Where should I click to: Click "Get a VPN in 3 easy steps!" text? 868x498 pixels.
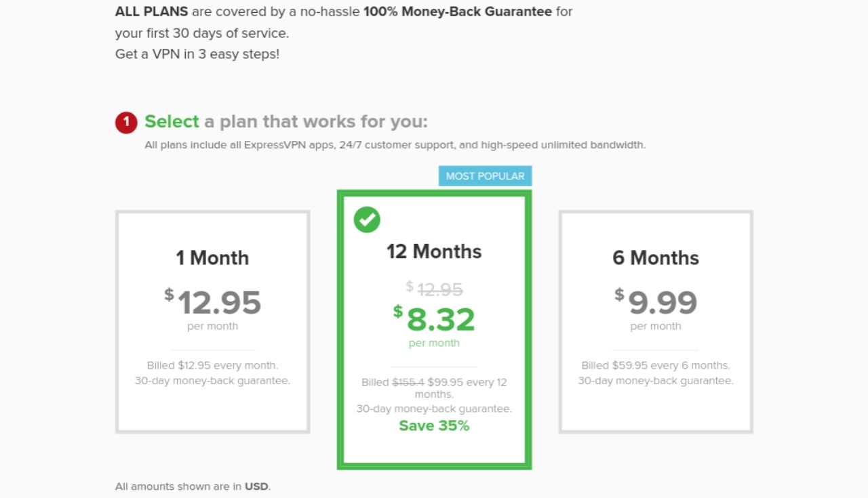point(197,54)
